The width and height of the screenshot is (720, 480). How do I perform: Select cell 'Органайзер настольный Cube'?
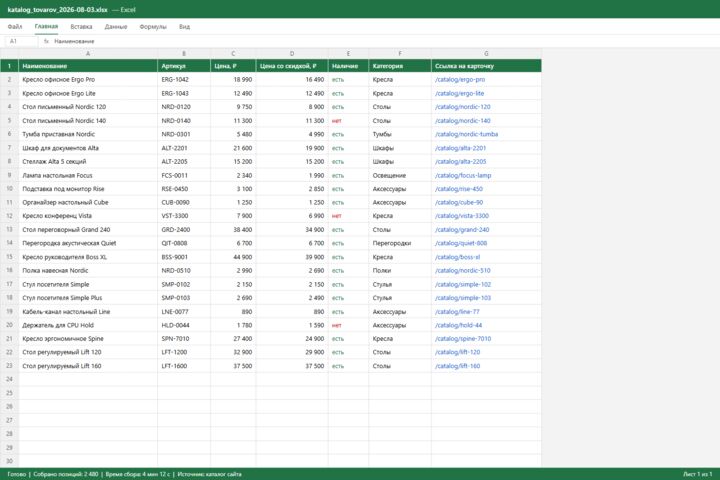88,202
